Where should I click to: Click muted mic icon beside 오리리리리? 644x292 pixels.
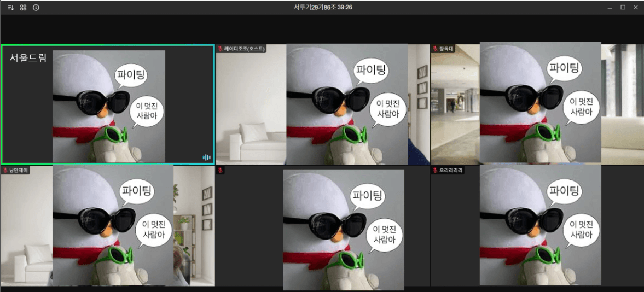436,170
